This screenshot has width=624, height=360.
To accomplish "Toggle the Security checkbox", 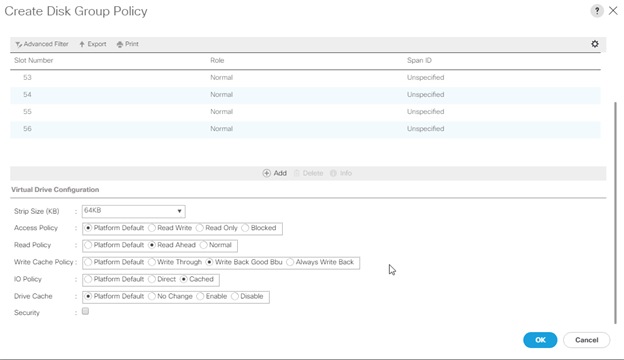I will [x=85, y=311].
